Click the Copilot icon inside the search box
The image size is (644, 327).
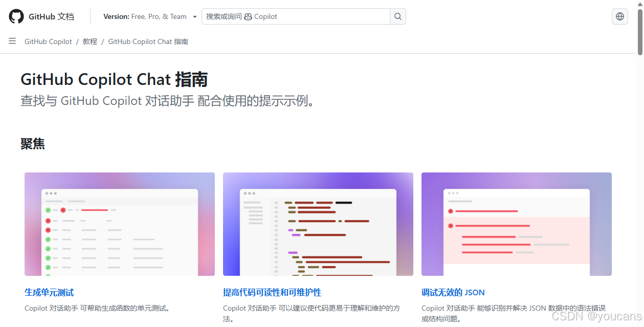248,16
